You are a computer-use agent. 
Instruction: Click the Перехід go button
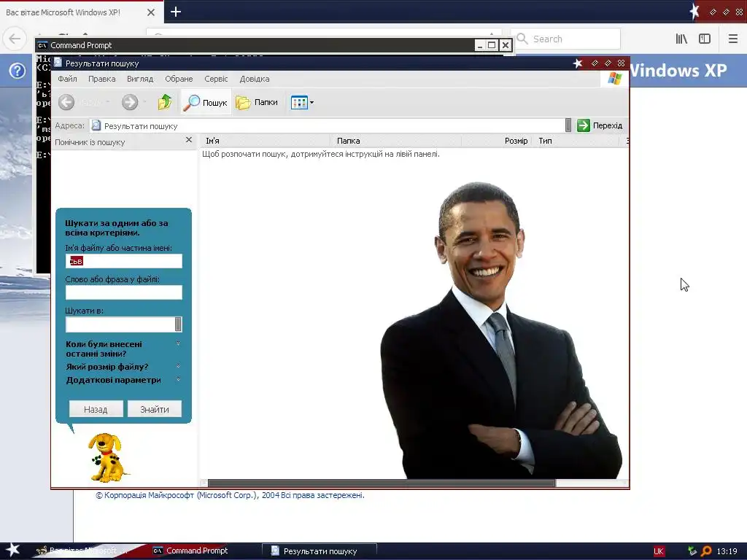(600, 125)
